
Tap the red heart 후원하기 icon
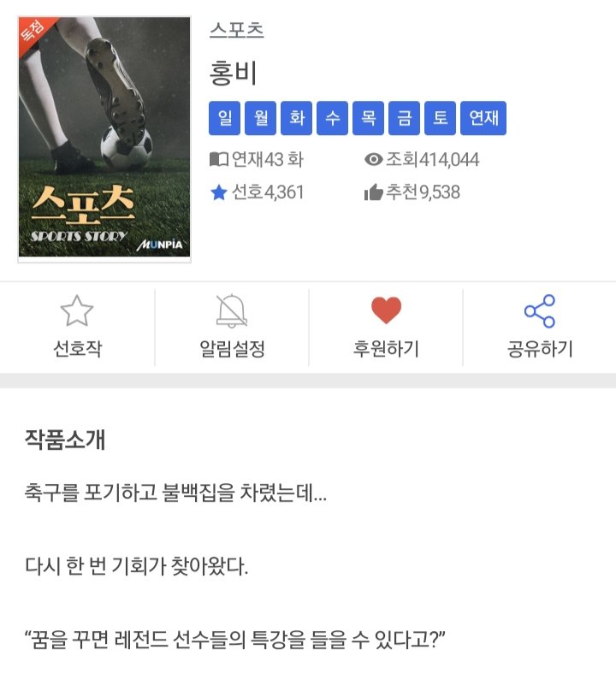(386, 310)
